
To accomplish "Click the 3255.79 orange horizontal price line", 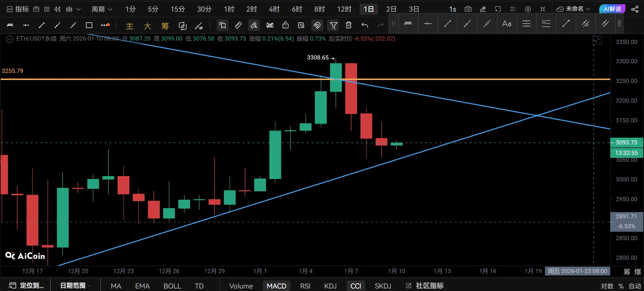I will (x=305, y=79).
